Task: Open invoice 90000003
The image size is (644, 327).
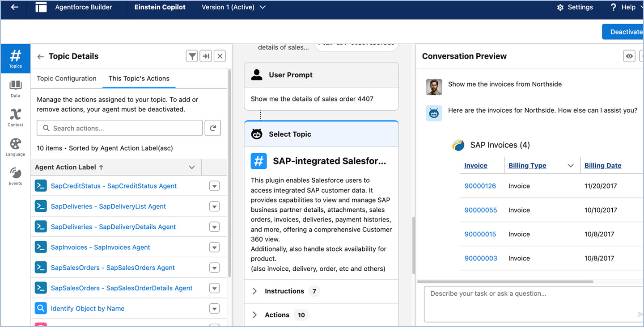Action: 481,258
